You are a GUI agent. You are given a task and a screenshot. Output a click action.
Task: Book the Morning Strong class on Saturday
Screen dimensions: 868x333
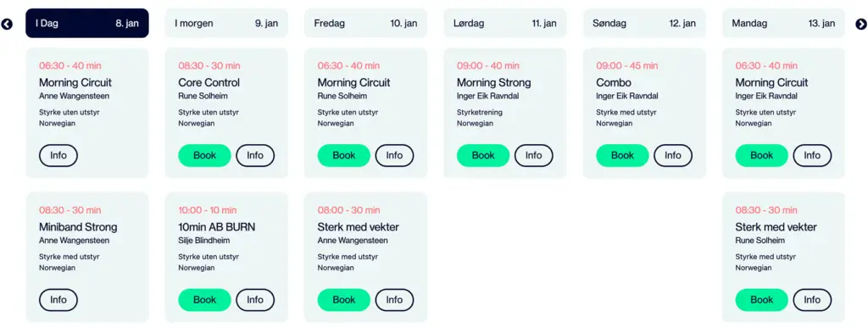tap(482, 155)
